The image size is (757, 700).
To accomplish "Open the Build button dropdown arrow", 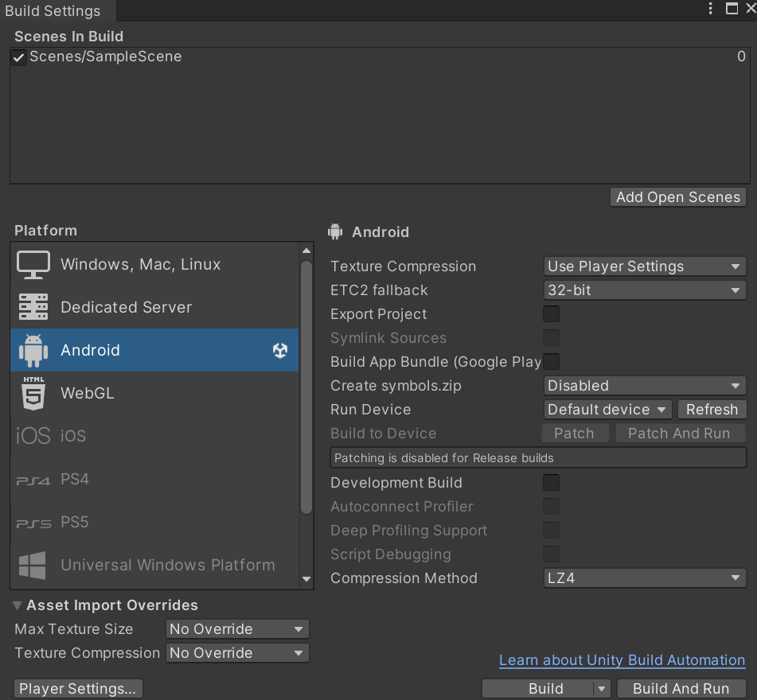I will (x=602, y=689).
